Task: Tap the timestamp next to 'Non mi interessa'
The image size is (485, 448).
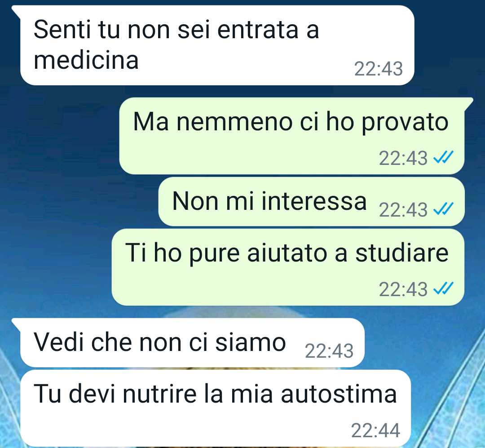Action: point(403,210)
